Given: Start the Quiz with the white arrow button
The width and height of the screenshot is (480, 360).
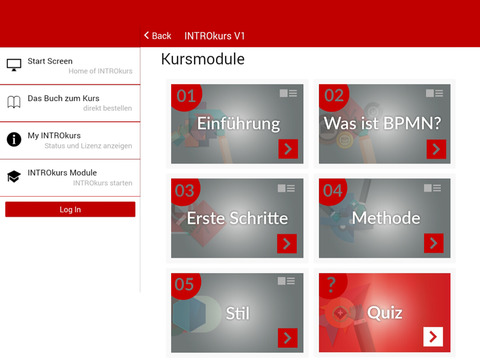Looking at the screenshot, I should [x=433, y=337].
